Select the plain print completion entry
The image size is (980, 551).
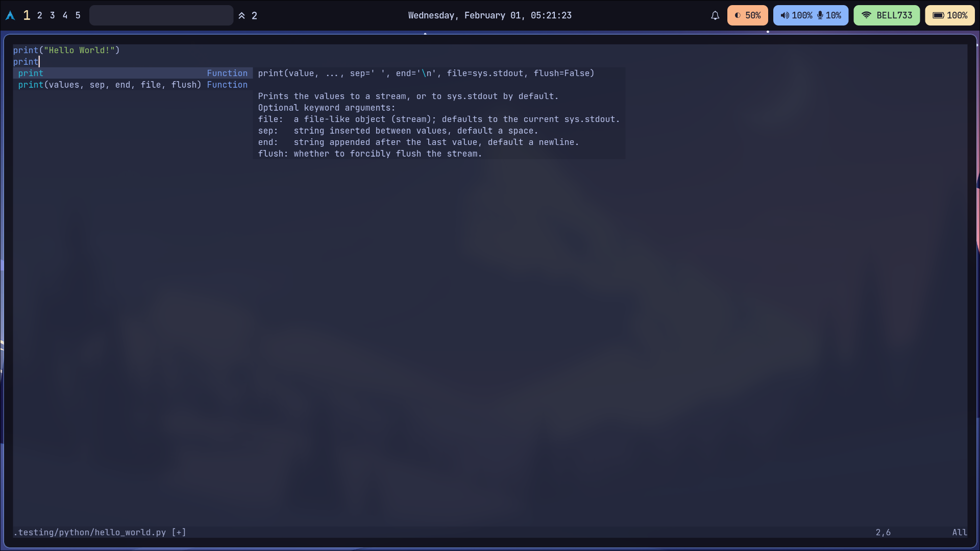pyautogui.click(x=133, y=73)
